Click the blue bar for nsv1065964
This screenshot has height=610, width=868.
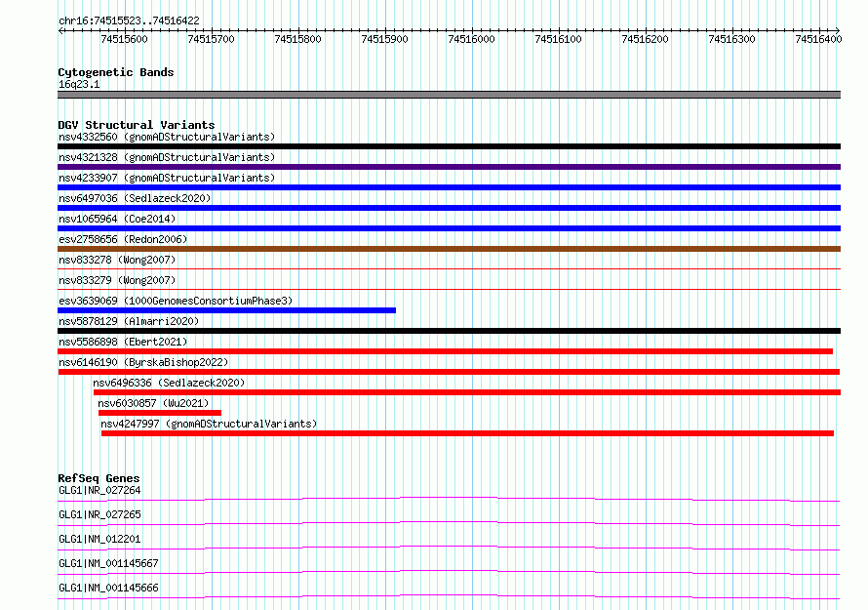(449, 228)
